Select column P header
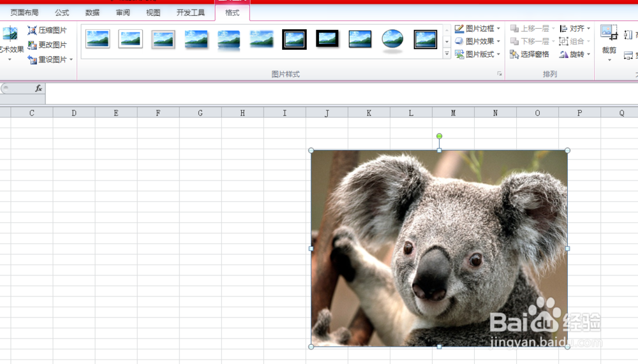The height and width of the screenshot is (364, 638). [x=579, y=113]
